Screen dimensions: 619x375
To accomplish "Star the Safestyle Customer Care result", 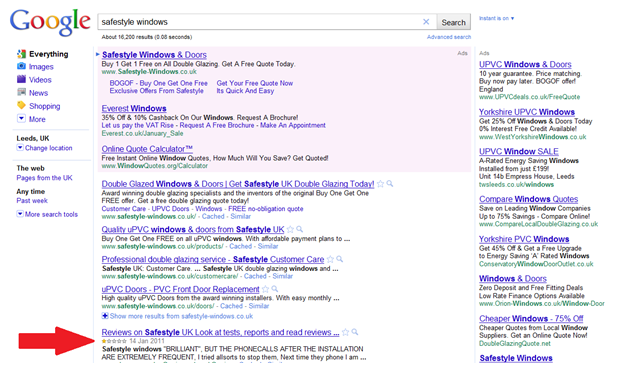I will coord(330,259).
